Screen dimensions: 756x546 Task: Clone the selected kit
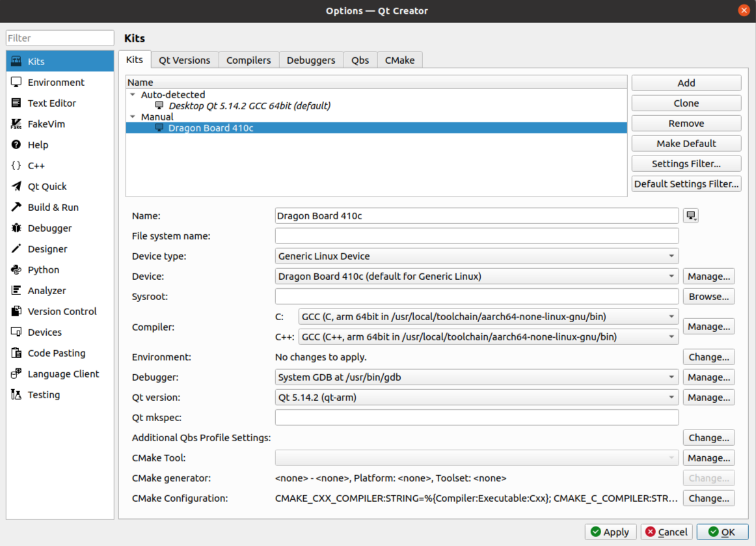pyautogui.click(x=686, y=103)
